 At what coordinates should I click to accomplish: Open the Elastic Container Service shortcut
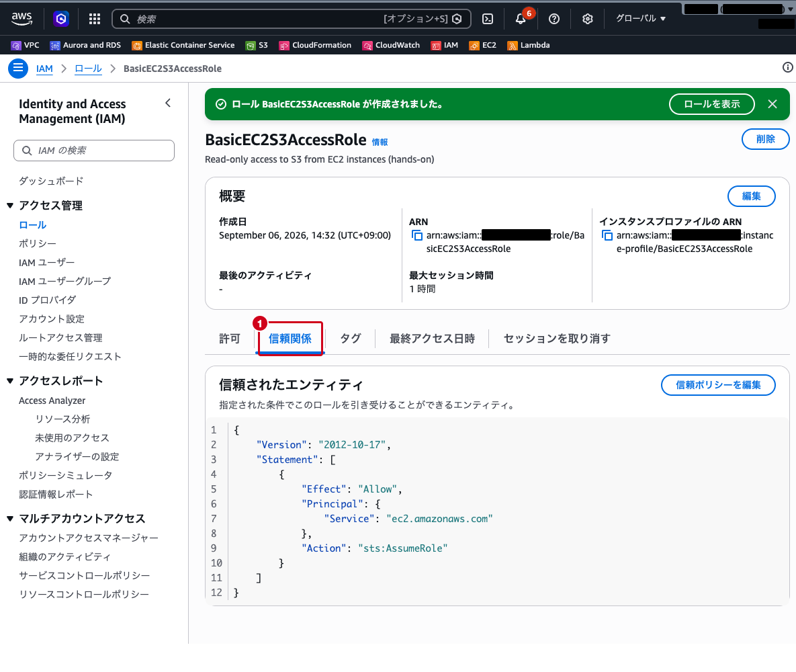click(183, 45)
